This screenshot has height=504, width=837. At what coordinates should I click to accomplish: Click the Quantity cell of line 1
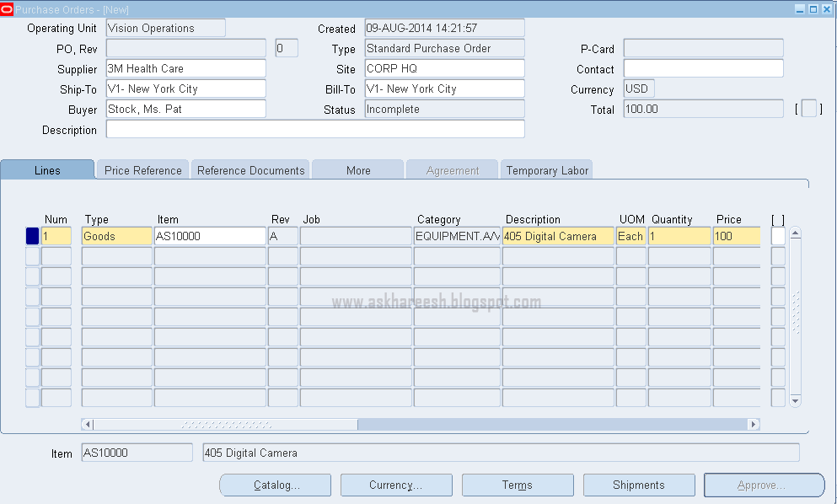point(679,237)
